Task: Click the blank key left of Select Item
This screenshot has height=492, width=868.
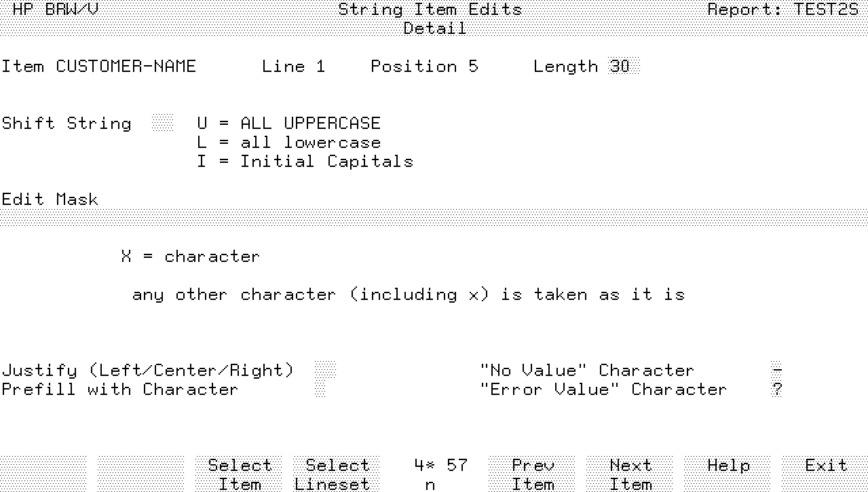Action: coord(140,474)
